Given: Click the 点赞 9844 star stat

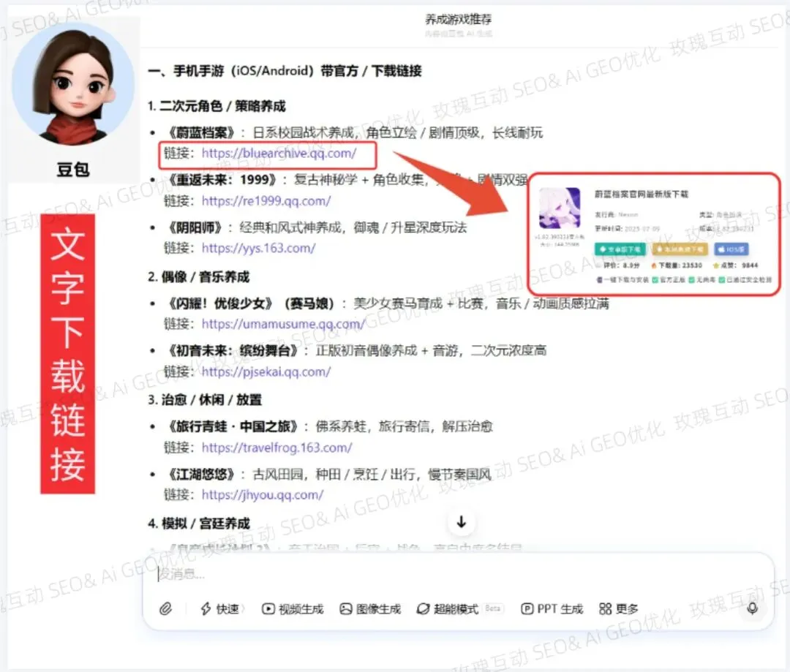Looking at the screenshot, I should click(735, 265).
